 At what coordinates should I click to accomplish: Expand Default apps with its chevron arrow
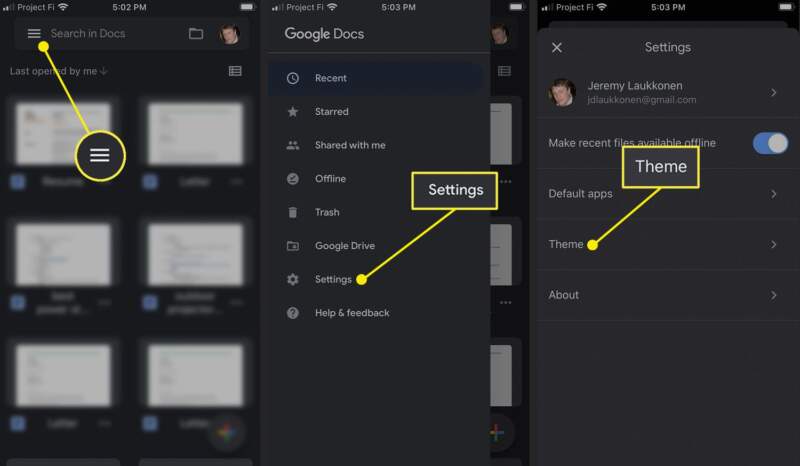[x=773, y=194]
